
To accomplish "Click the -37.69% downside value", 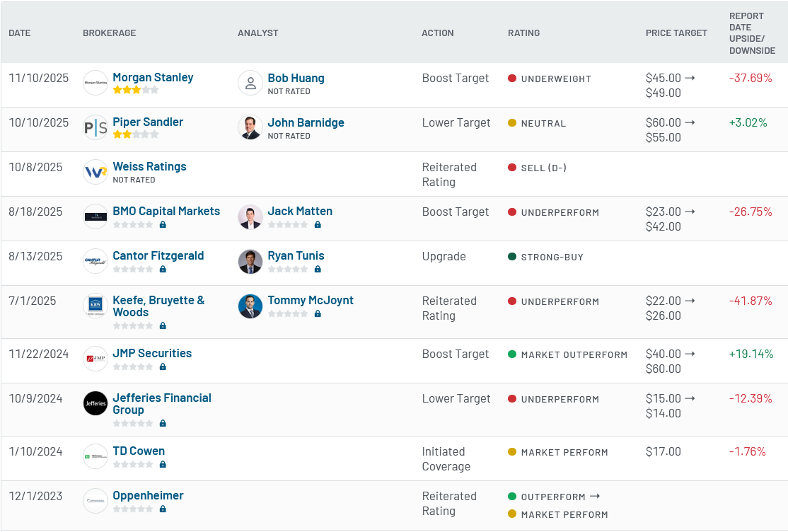I will [x=751, y=79].
